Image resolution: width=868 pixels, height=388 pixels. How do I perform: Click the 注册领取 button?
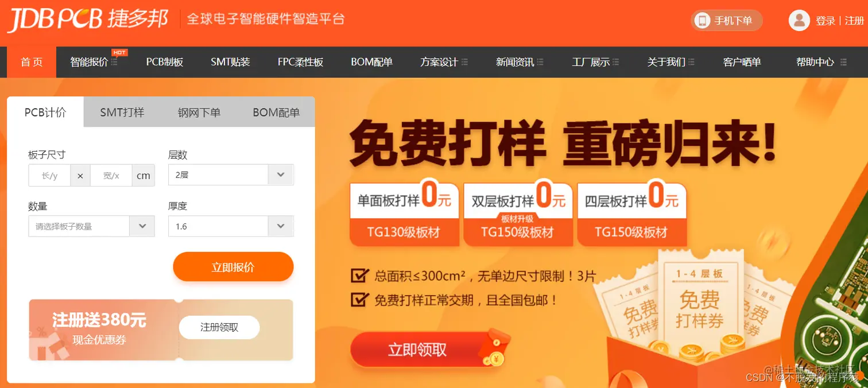click(219, 328)
